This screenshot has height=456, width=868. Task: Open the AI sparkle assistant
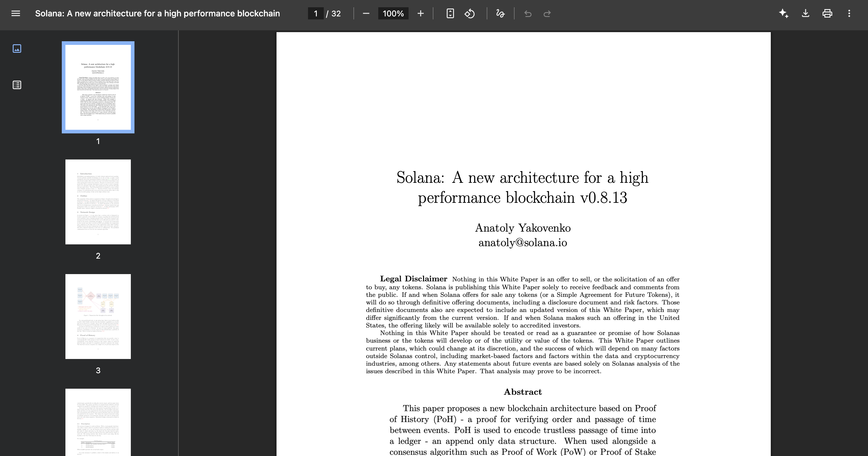(784, 13)
